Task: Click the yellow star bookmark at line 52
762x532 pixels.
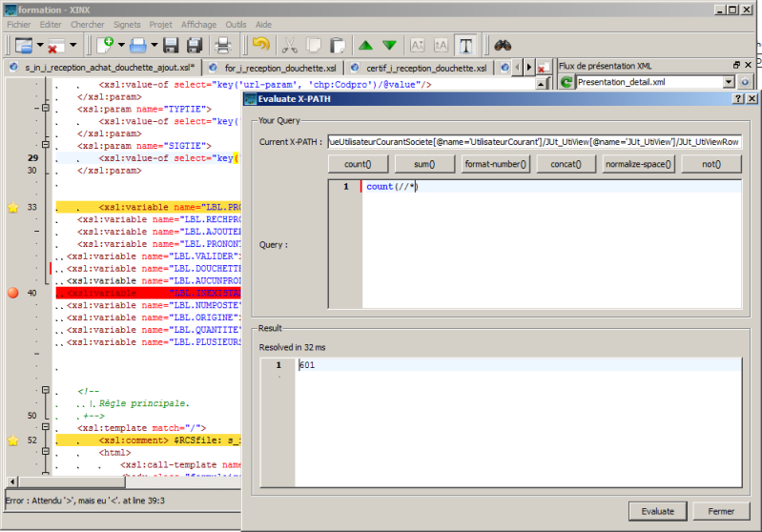Action: tap(13, 440)
